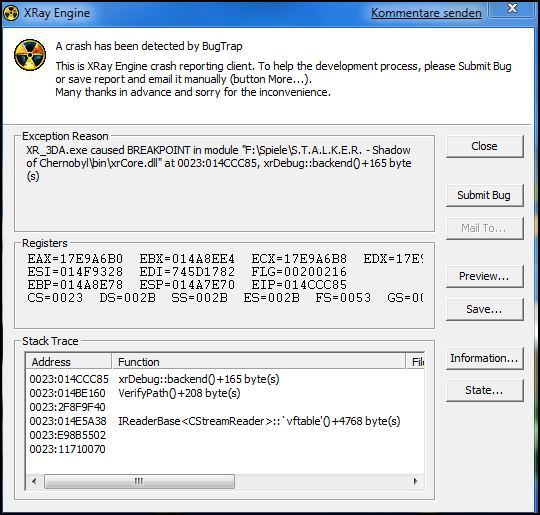Click register value FLG=00200216
540x515 pixels.
pos(299,272)
